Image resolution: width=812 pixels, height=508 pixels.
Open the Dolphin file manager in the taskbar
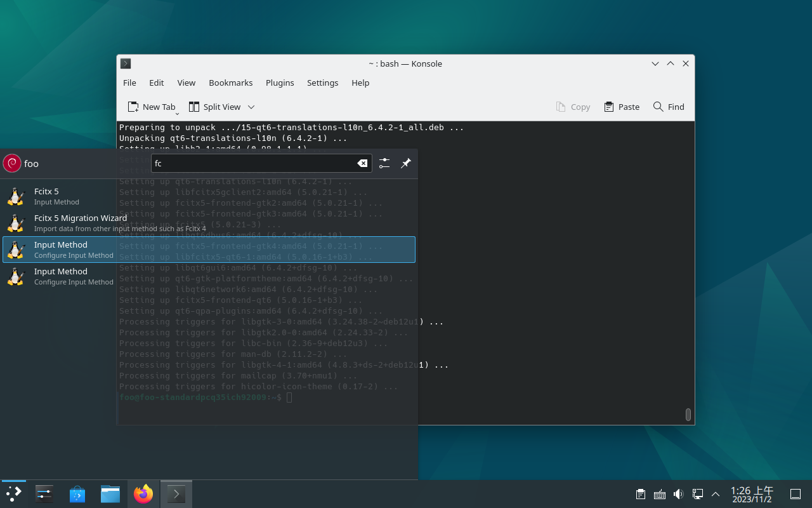coord(110,494)
